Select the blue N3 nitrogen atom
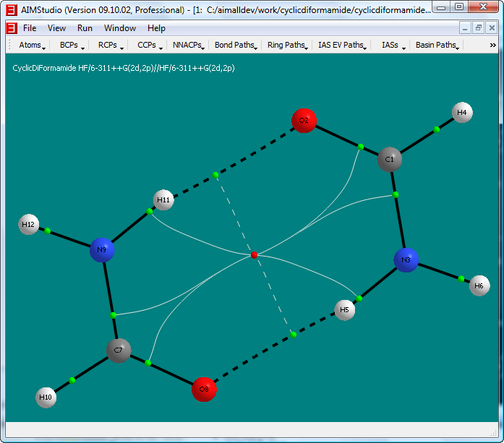 coord(406,259)
